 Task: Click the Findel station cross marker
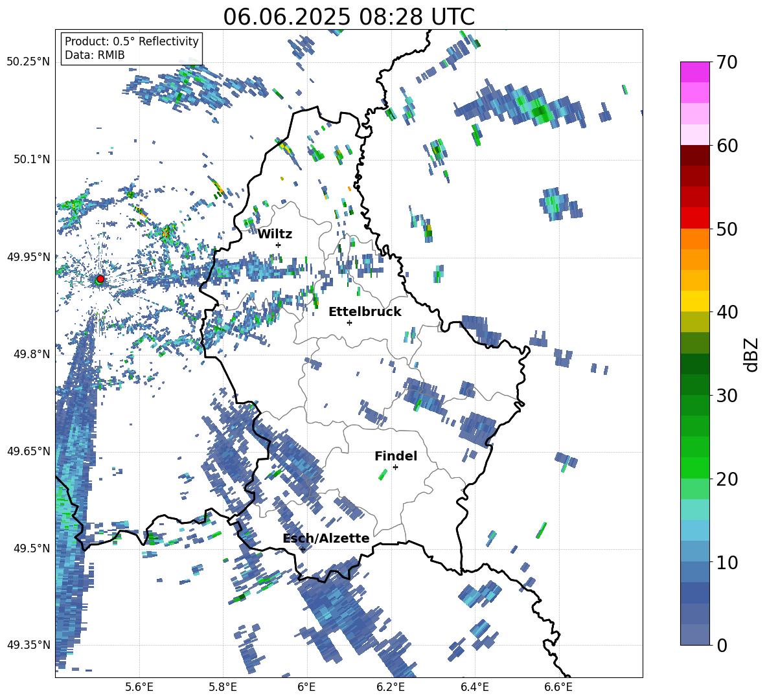tap(395, 468)
